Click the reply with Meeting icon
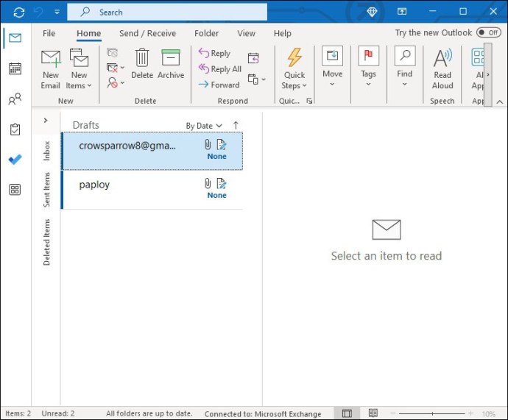Image resolution: width=508 pixels, height=420 pixels. (253, 58)
